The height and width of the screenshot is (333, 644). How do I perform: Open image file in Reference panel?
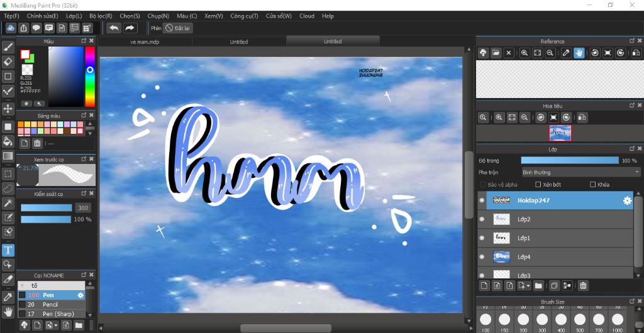coord(496,53)
